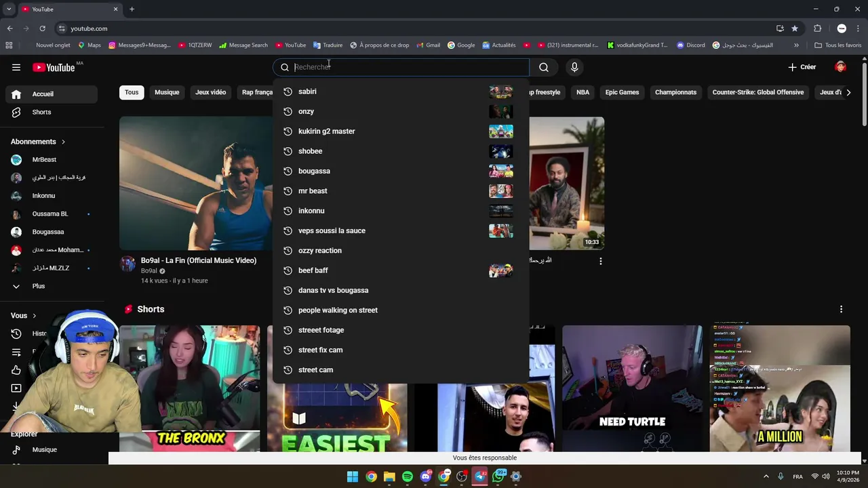Go back in browser history
868x488 pixels.
9,28
